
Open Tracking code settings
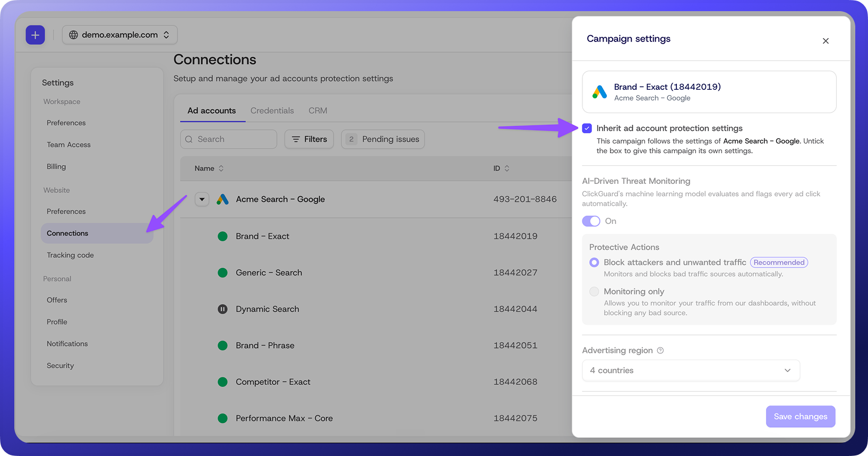point(70,255)
